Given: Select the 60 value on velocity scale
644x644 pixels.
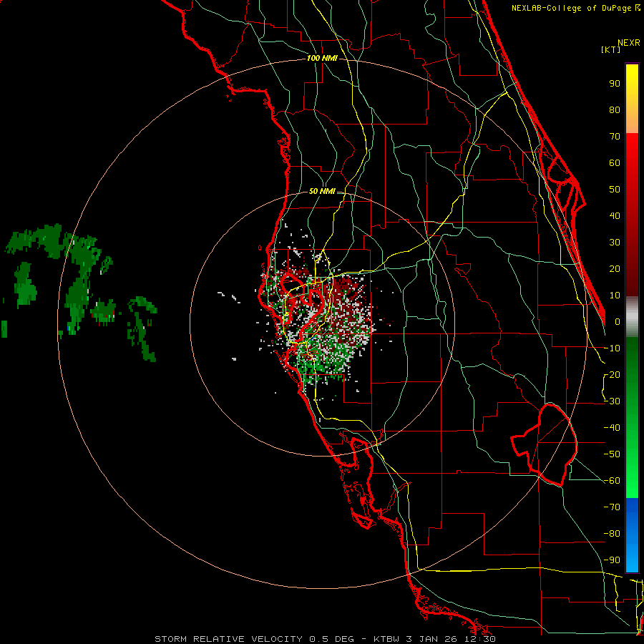Looking at the screenshot, I should coord(615,162).
